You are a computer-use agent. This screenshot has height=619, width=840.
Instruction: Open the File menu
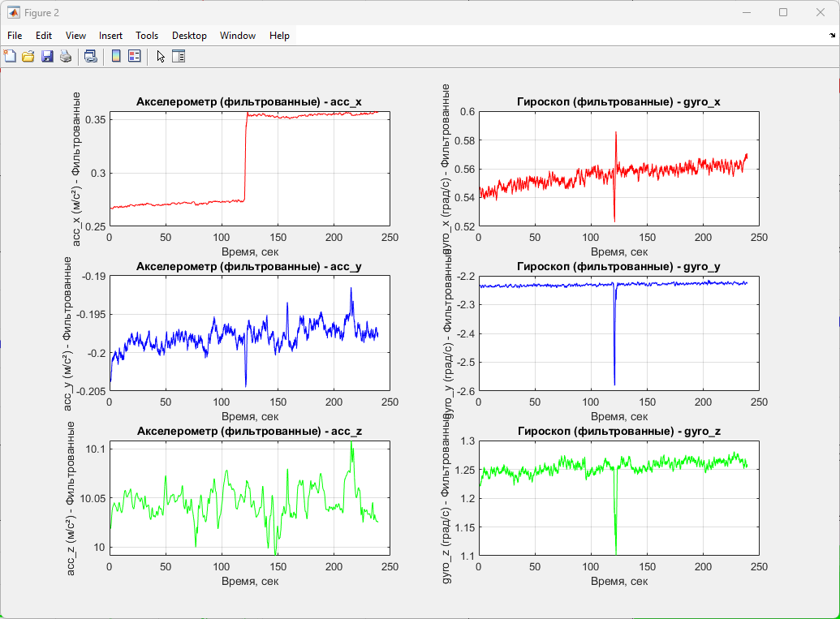tap(15, 36)
